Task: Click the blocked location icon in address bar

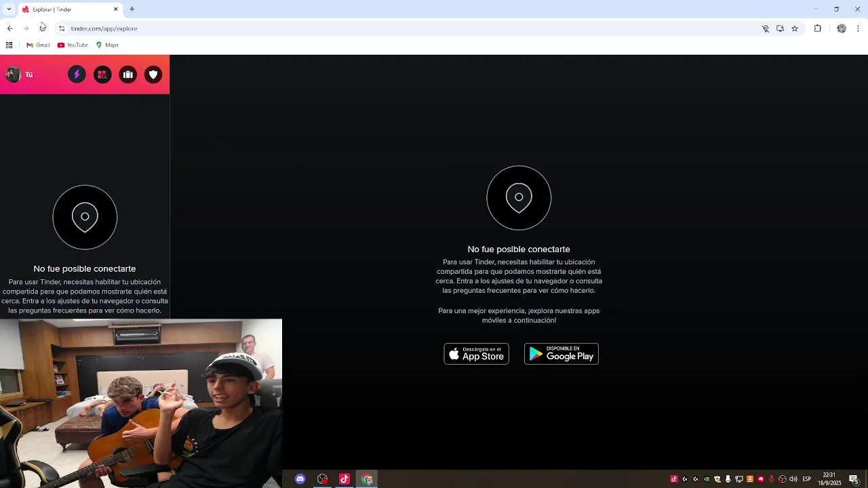Action: pos(766,28)
